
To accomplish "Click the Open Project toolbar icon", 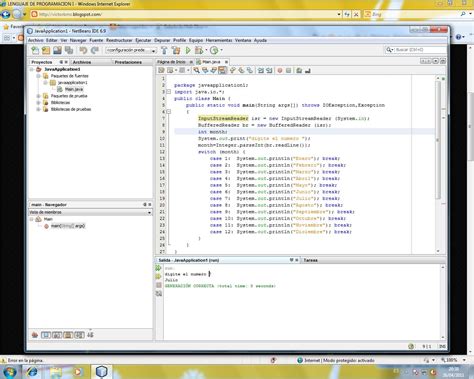I will (x=57, y=50).
